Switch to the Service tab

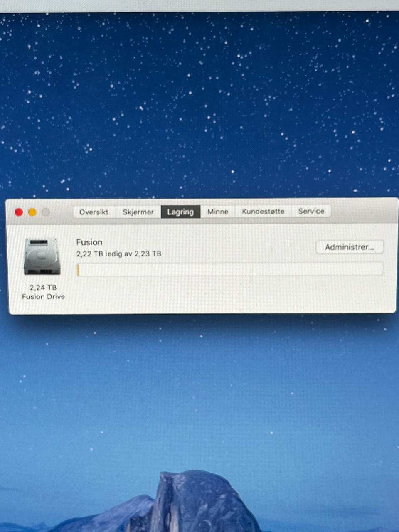coord(311,211)
